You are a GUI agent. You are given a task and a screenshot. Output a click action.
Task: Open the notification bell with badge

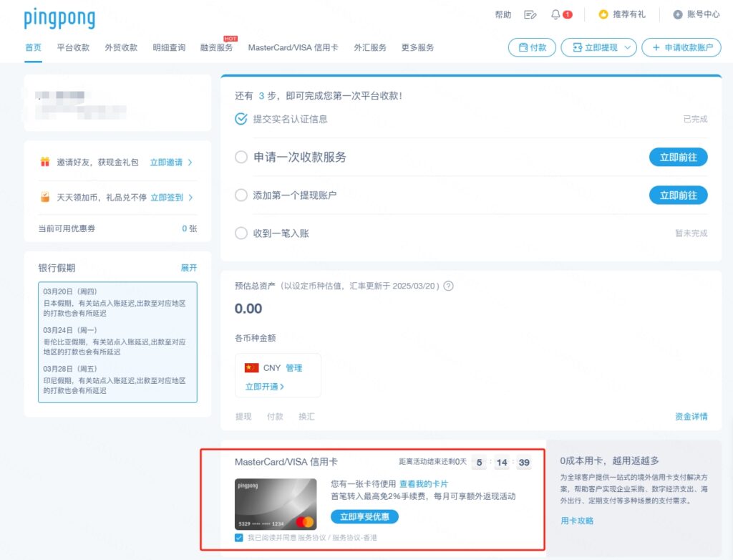(556, 14)
